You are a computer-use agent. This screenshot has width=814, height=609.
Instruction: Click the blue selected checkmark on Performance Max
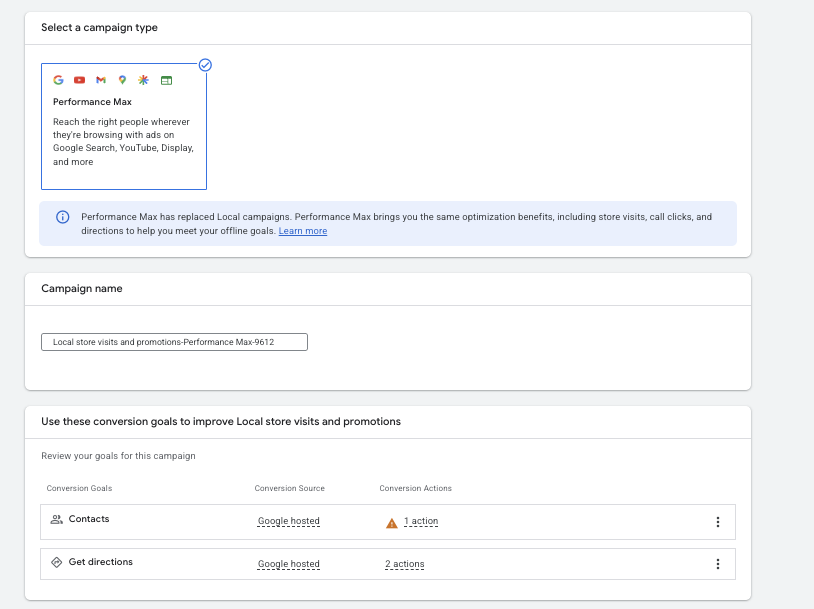point(205,65)
